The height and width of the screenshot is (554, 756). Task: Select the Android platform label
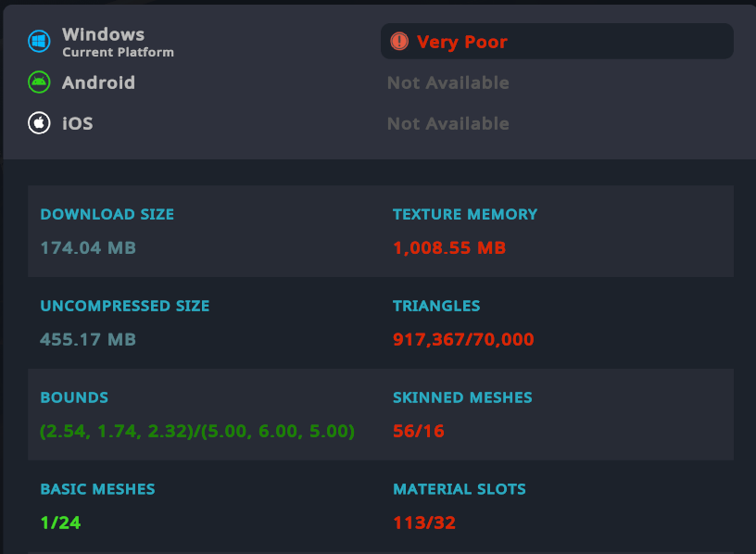coord(98,82)
